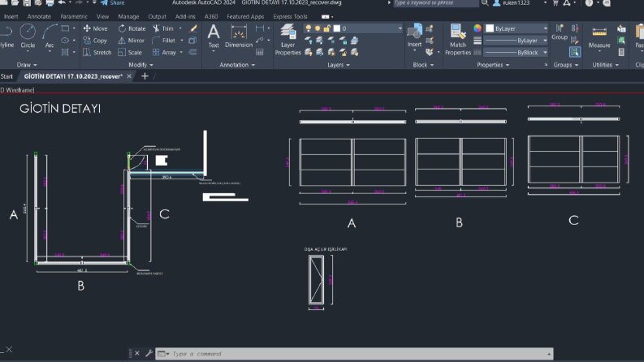Activate the Erase tool in Modify panel
The width and height of the screenshot is (644, 362).
click(x=193, y=28)
